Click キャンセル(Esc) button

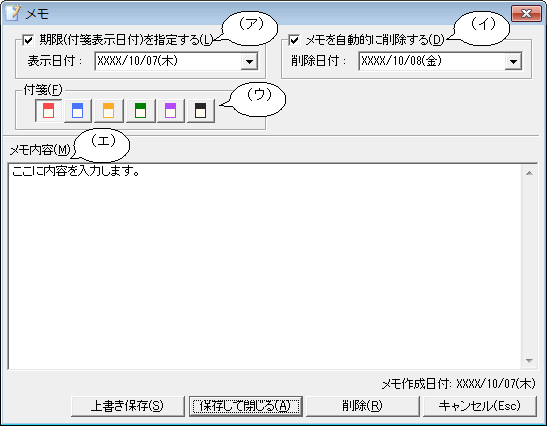(480, 406)
